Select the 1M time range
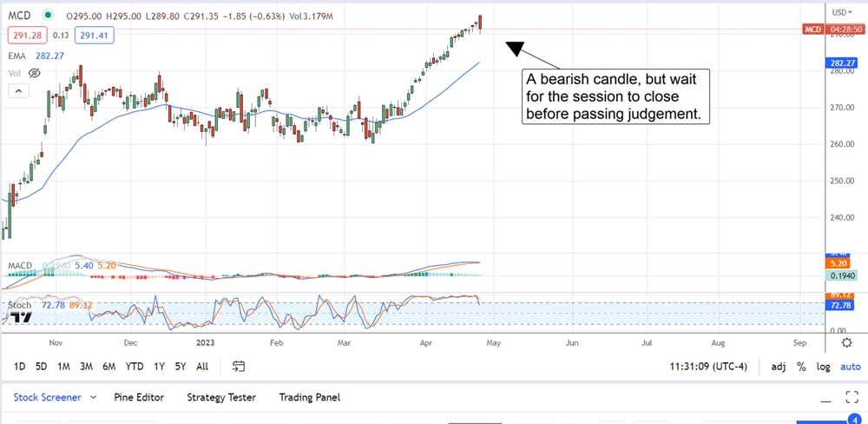 tap(63, 367)
